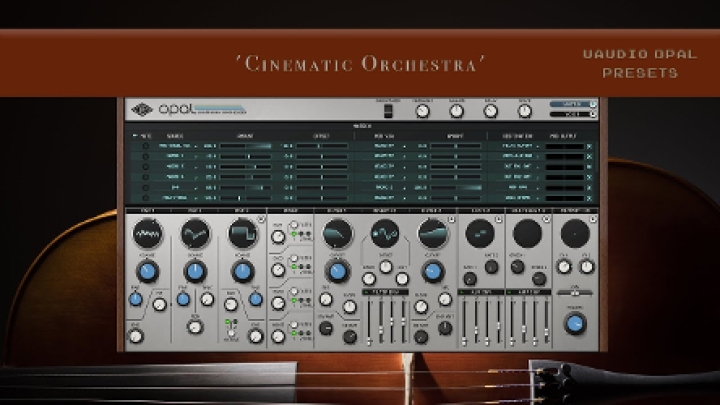Open the destination dropdown in the first matrix row

pos(519,146)
